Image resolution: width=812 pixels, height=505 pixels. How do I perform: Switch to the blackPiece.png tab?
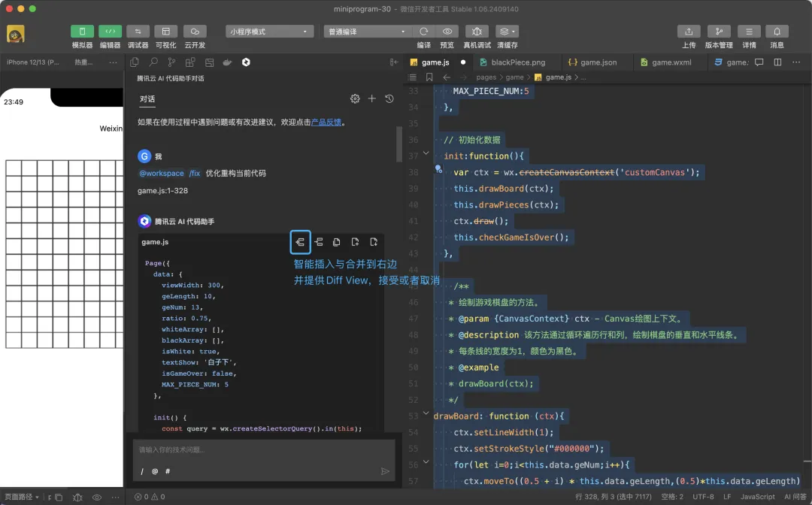point(517,62)
